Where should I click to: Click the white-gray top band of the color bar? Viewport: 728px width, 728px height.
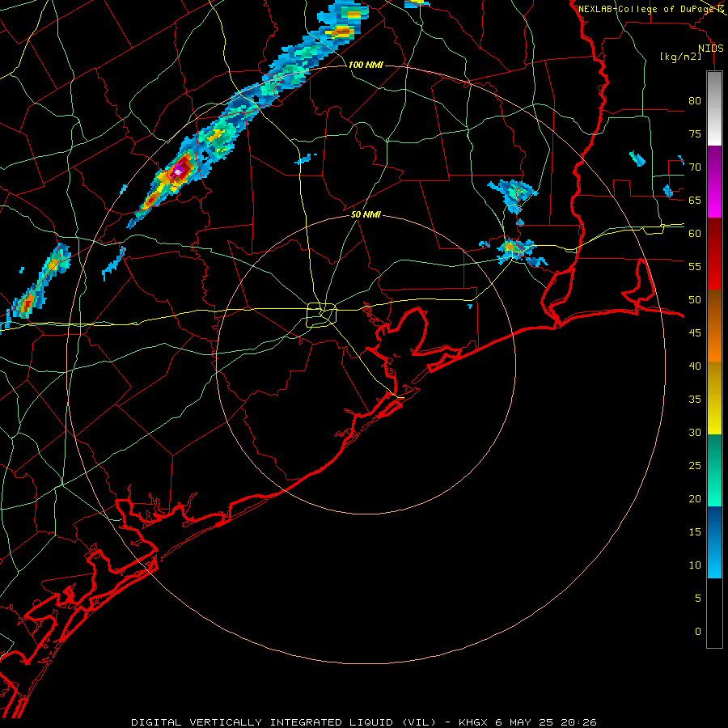pos(714,108)
